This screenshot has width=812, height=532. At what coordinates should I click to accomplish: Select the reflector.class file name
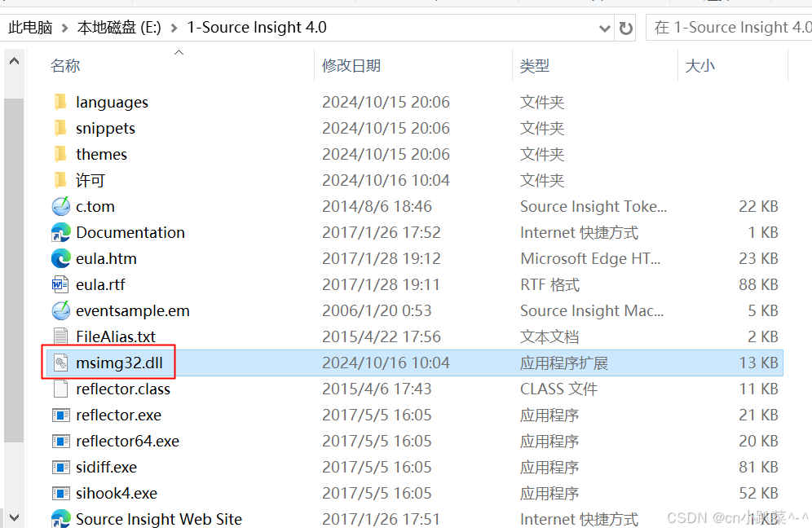(123, 389)
